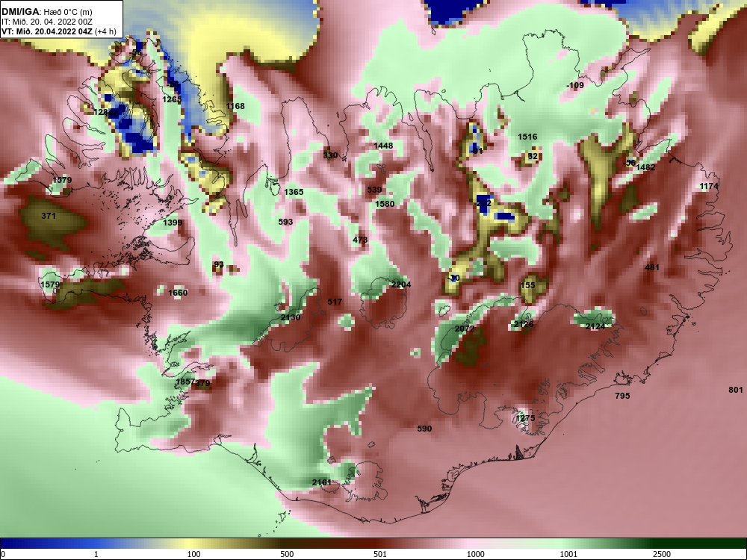
Task: Select the VT 20.04.2022 04Z valid time line
Action: tap(58, 31)
